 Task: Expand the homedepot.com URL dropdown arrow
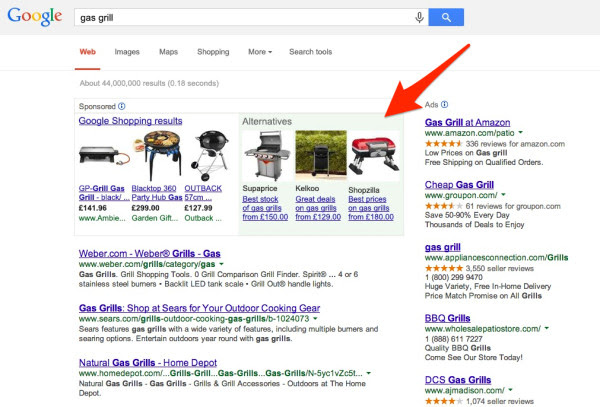(368, 373)
